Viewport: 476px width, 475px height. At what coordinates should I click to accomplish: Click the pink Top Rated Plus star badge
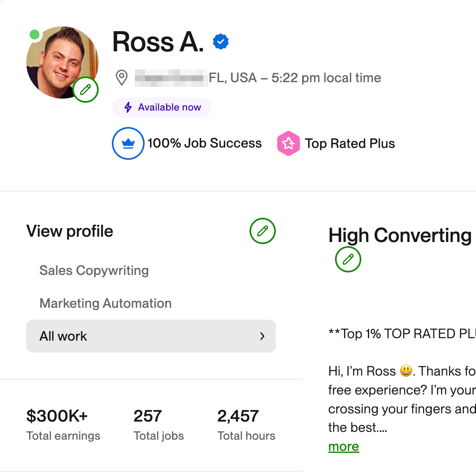288,143
